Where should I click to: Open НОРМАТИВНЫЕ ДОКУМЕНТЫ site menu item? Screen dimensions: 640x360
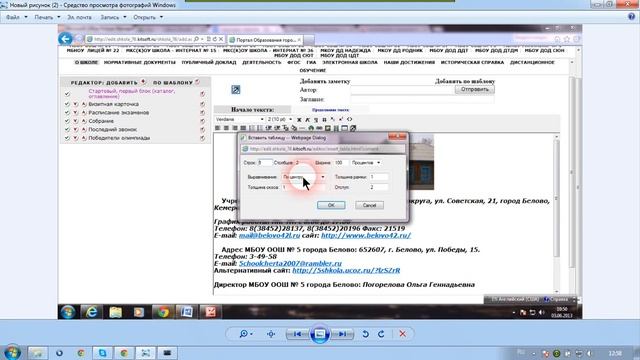[140, 62]
